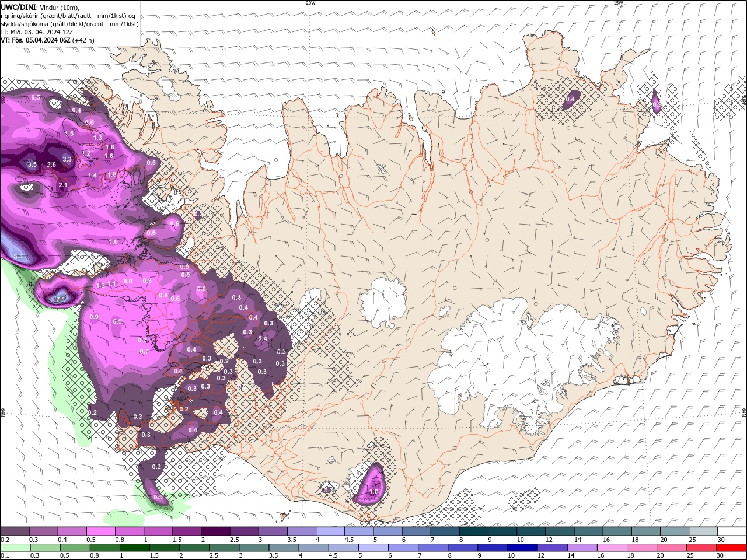Screen dimensions: 747x560
Task: Click the 'slydda/snjókoma (grátt/bleikt/grænt' description line
Action: coord(69,24)
